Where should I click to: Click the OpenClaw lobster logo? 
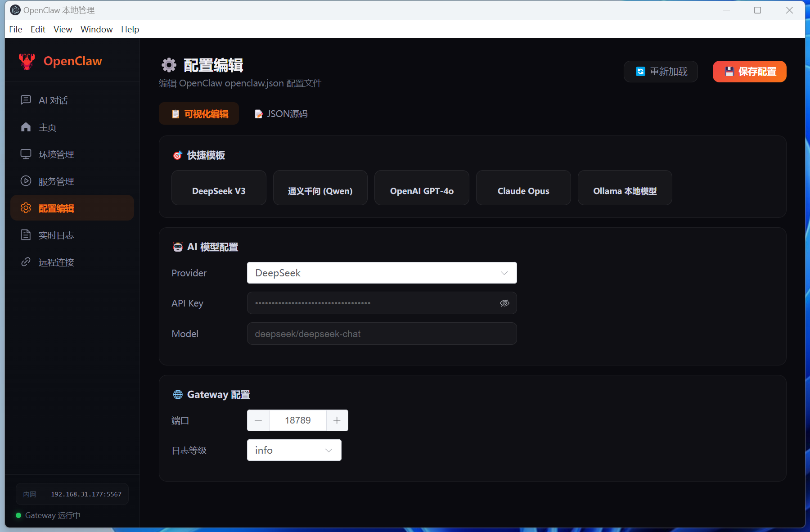(x=27, y=61)
